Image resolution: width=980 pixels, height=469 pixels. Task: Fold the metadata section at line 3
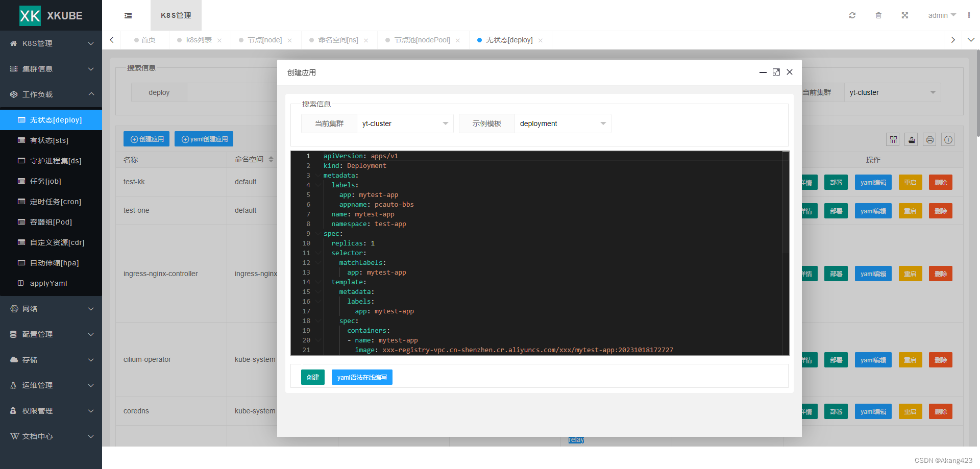318,176
